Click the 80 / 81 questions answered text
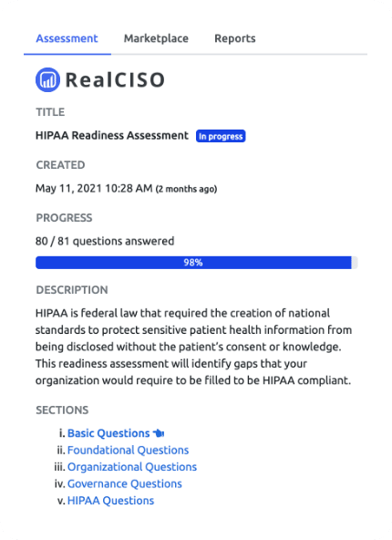The width and height of the screenshot is (392, 540). tap(105, 241)
